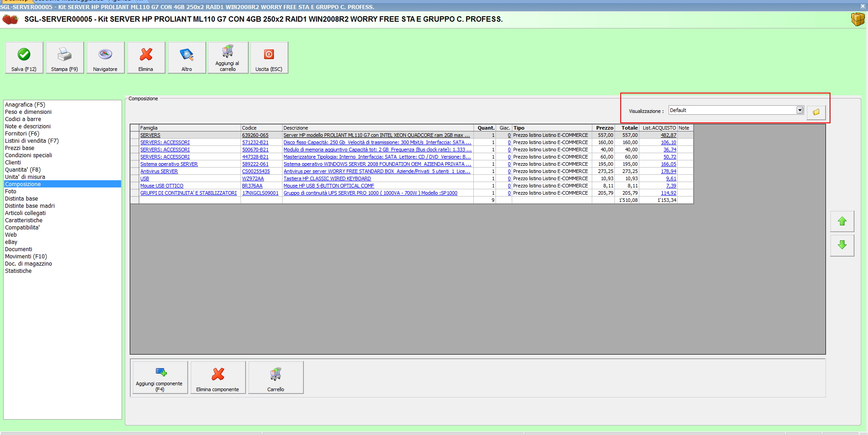
Task: Open Tastiera HP CLASSIC WIRED KEYBOARD description
Action: pyautogui.click(x=327, y=178)
